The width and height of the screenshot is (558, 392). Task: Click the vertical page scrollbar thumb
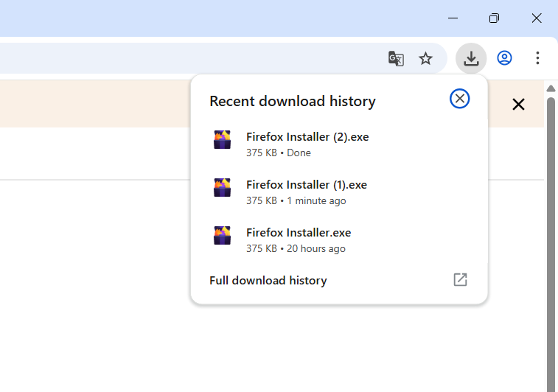point(551,245)
